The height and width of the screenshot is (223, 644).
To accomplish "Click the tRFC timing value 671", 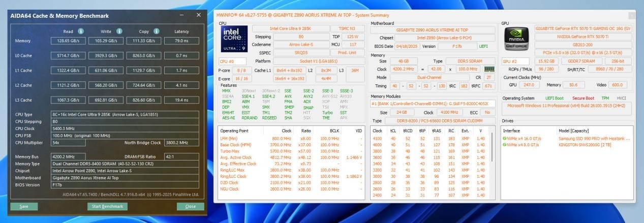I will click(488, 86).
